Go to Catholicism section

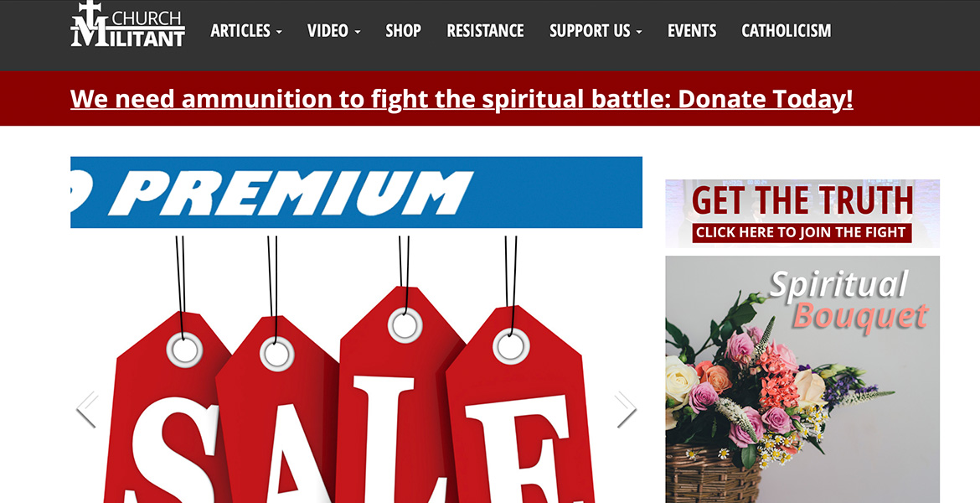(787, 31)
